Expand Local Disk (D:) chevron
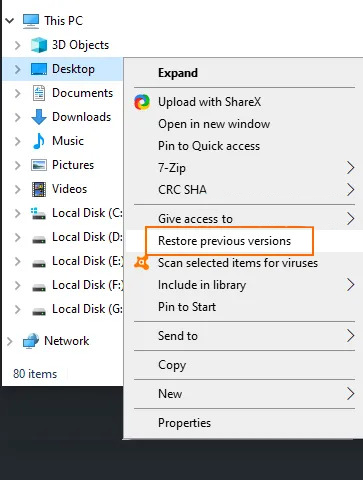This screenshot has height=480, width=363. coord(18,237)
